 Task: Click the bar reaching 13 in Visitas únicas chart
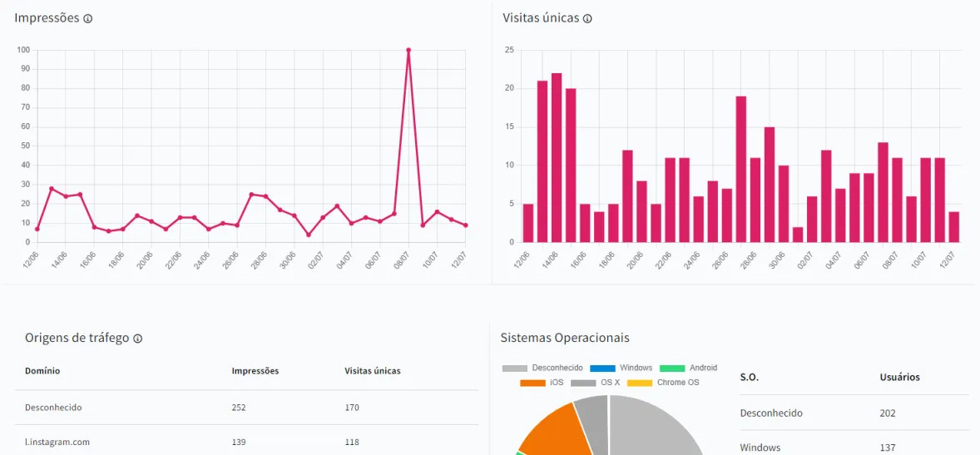(883, 192)
